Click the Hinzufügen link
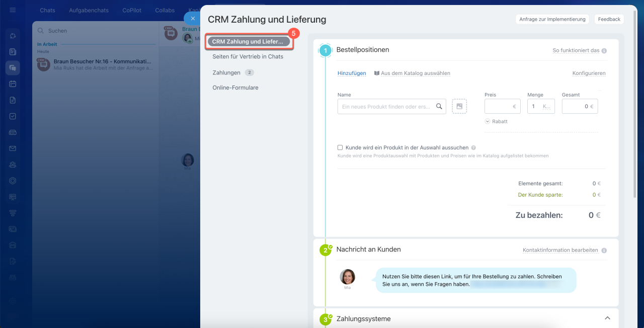Screen dimensions: 644x328 pos(352,73)
